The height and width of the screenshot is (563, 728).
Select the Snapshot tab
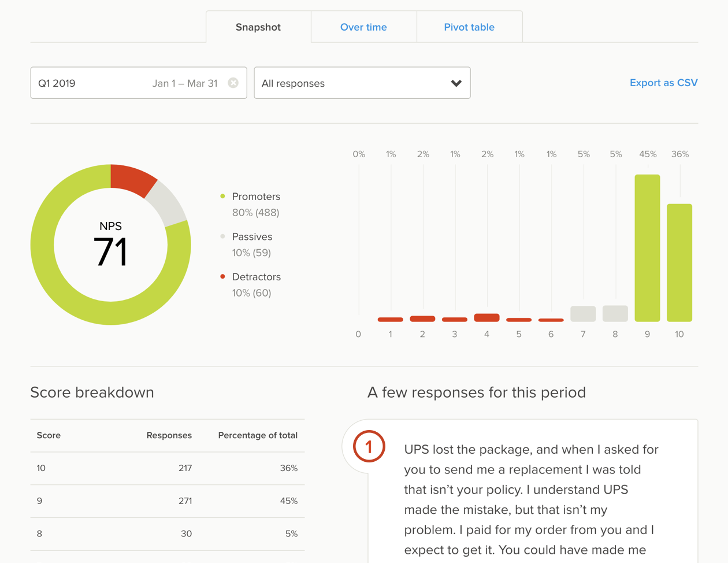tap(258, 27)
